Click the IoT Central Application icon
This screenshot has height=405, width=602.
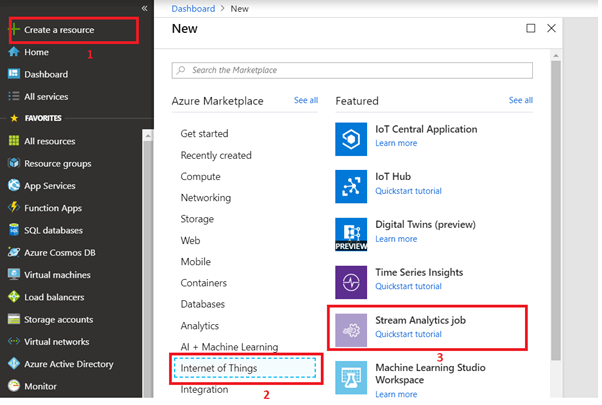(x=351, y=135)
